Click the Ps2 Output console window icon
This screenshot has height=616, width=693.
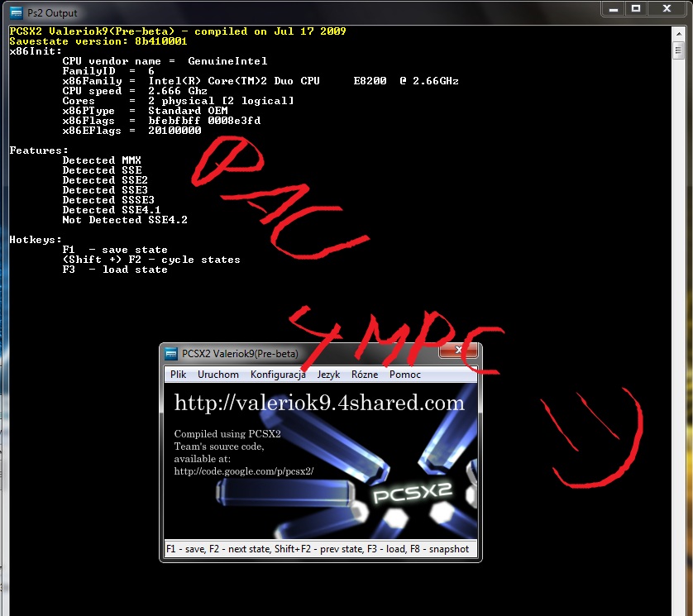pyautogui.click(x=17, y=12)
